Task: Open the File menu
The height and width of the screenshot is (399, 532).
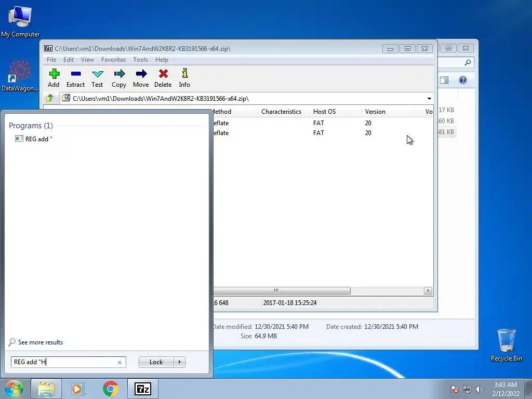Action: tap(51, 60)
